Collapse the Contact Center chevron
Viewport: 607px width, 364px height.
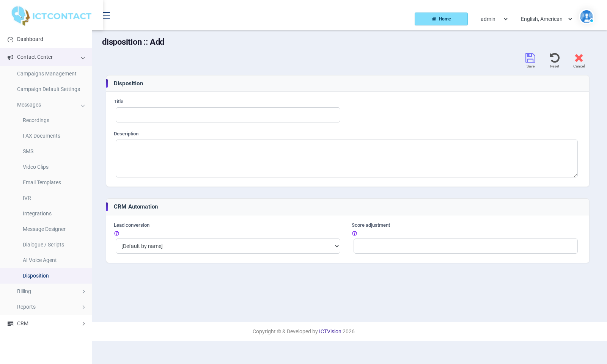pyautogui.click(x=83, y=58)
